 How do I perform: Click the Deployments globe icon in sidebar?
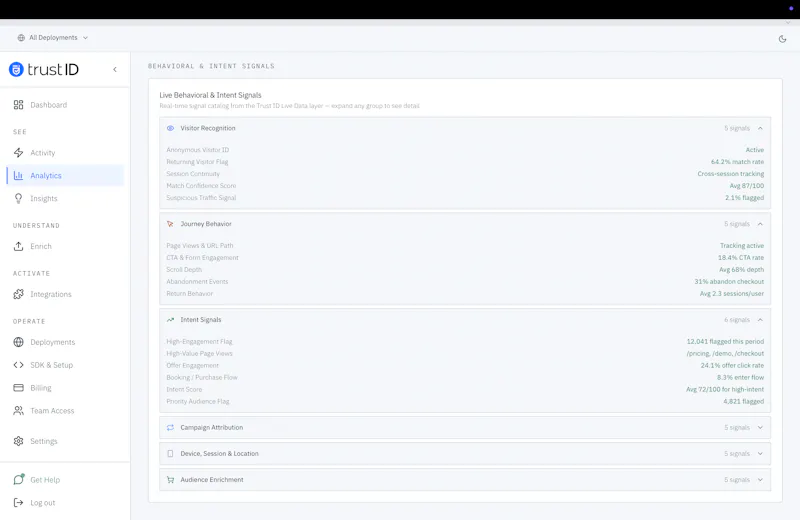pos(18,342)
